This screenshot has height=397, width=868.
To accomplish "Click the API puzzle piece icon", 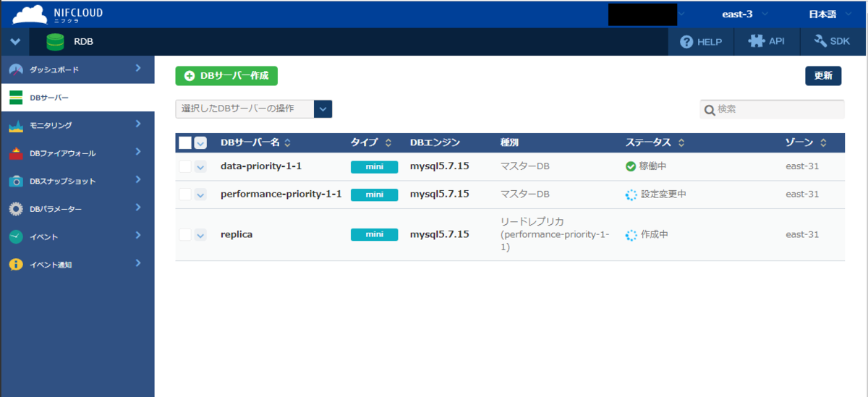I will (756, 41).
